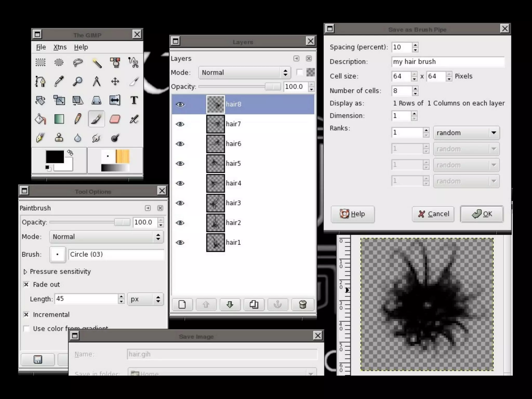Select the Eraser tool
The height and width of the screenshot is (399, 532).
tap(115, 119)
